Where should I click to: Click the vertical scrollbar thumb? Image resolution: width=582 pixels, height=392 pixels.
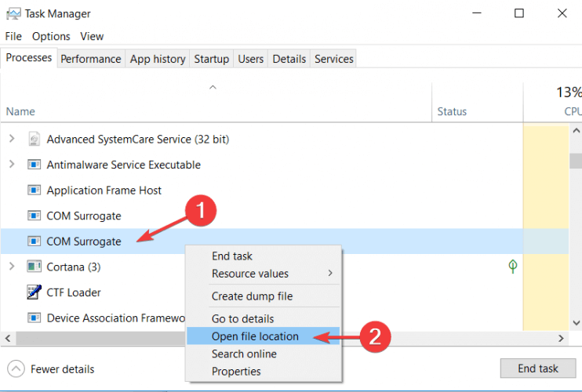(576, 161)
